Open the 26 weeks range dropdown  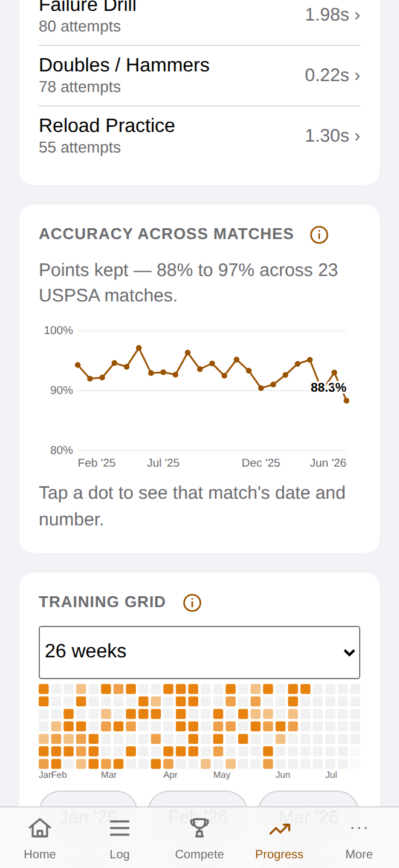point(199,653)
